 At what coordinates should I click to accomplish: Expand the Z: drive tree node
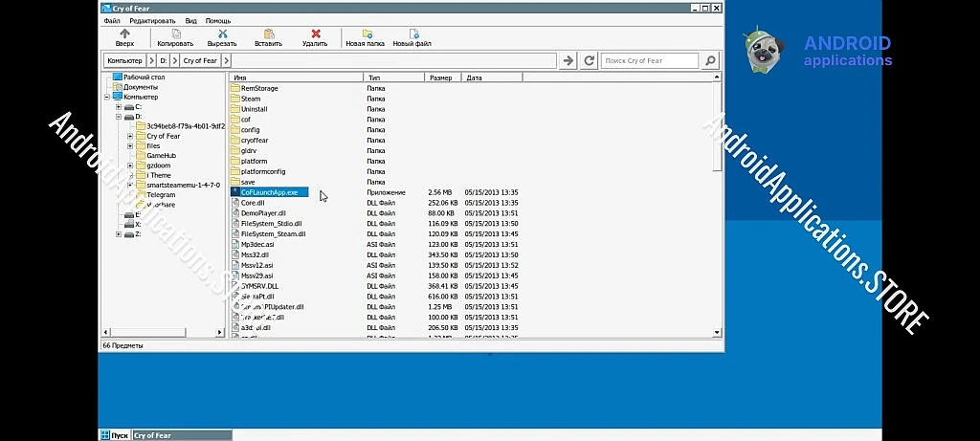point(119,233)
